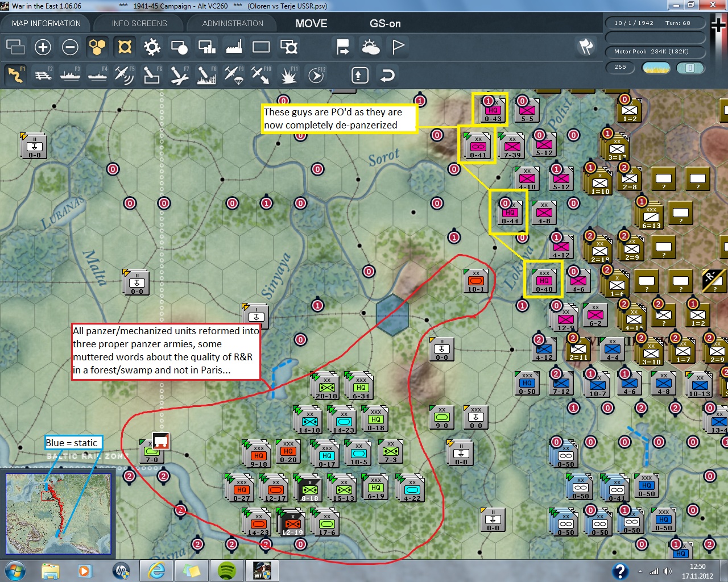Click the 265 counter box

pos(621,67)
